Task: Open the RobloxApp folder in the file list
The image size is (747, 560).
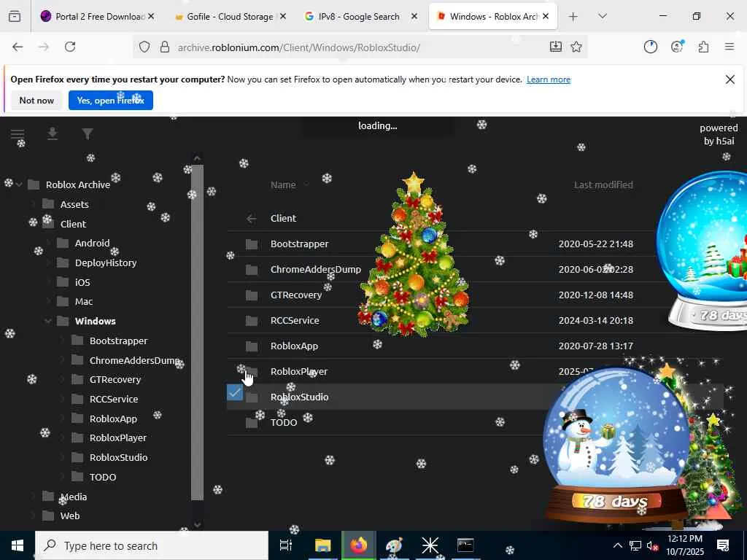Action: click(x=294, y=346)
